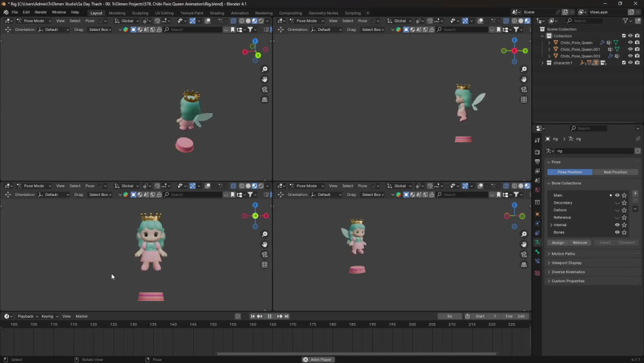
Task: Open Keying dropdown in the timeline
Action: point(50,316)
